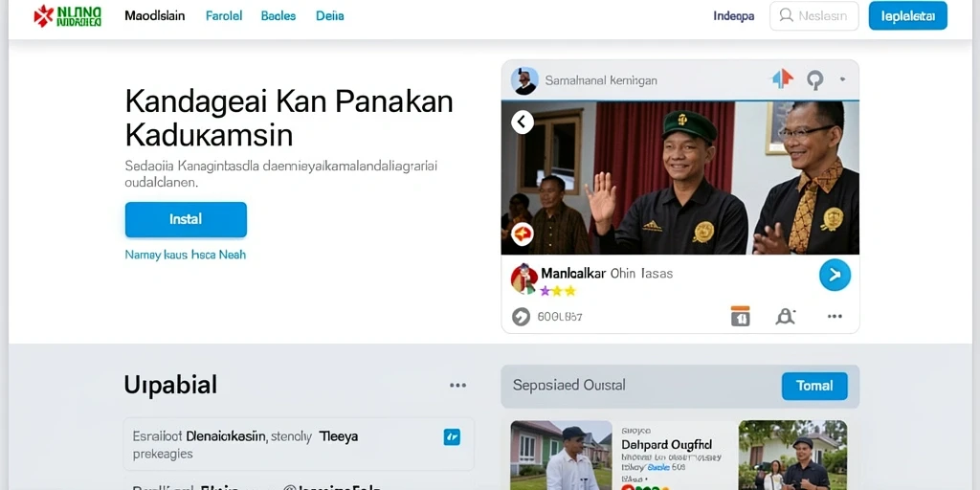Click the three-star rating under Manloalkar
This screenshot has width=980, height=490.
coord(558,291)
